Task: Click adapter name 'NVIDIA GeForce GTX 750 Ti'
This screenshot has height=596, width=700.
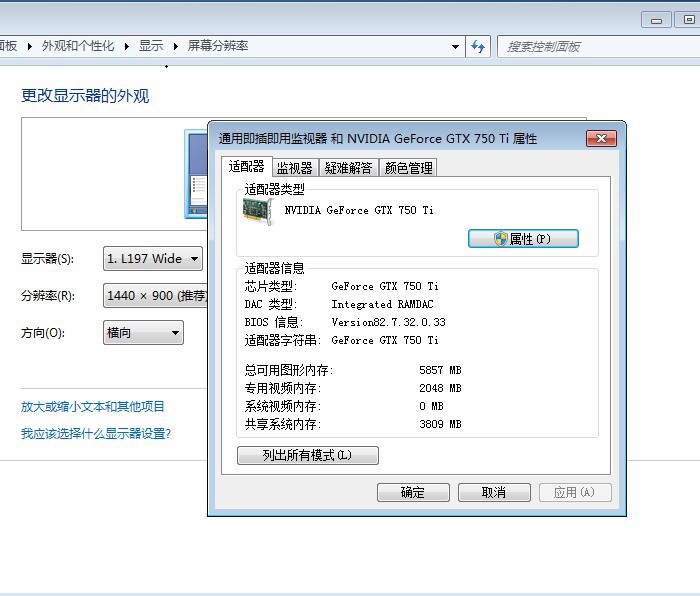Action: tap(359, 210)
